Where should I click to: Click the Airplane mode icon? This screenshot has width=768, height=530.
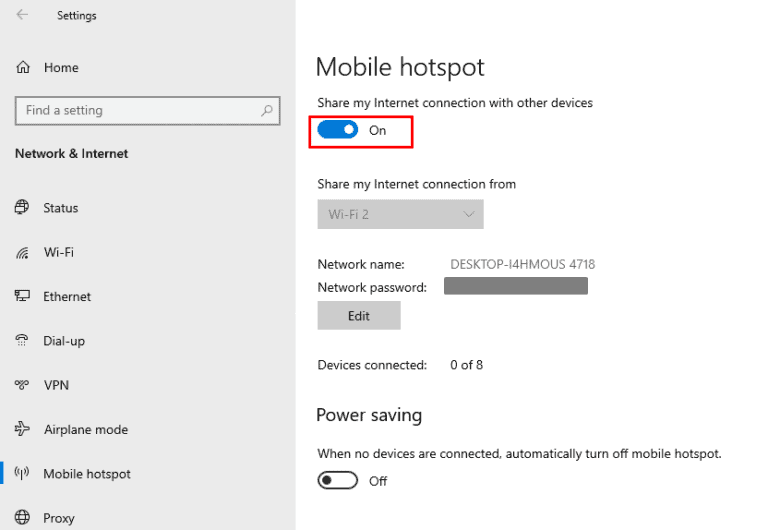point(22,429)
